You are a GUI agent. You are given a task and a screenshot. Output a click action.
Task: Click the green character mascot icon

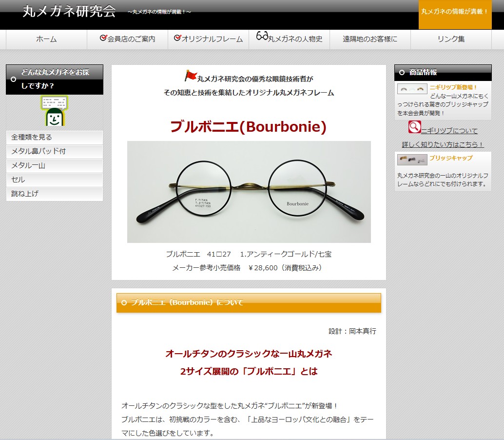tap(54, 111)
